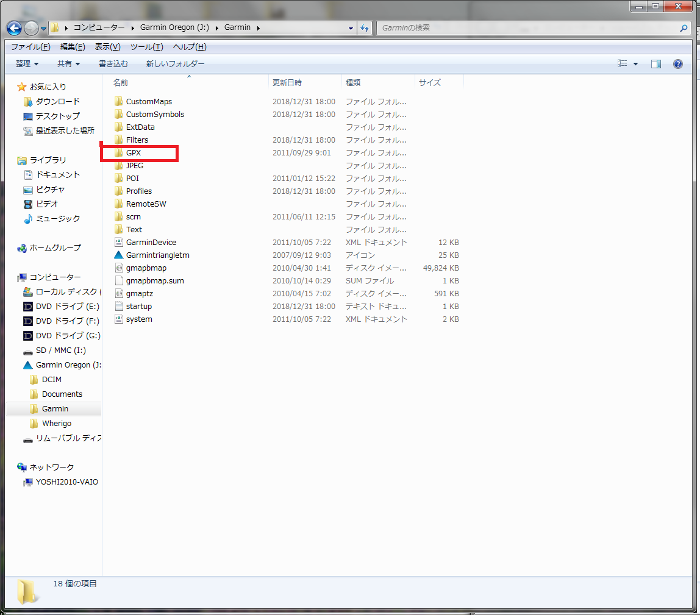
Task: Open the view options dropdown arrow
Action: (636, 64)
